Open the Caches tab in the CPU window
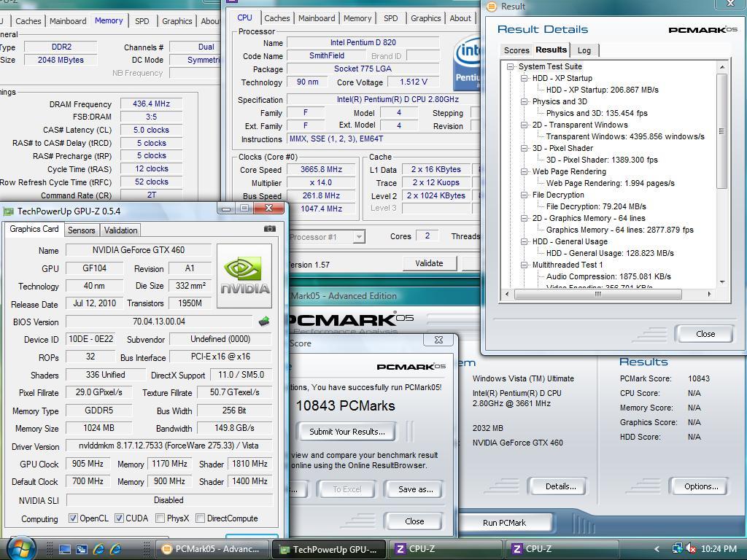The height and width of the screenshot is (560, 747). 276,18
